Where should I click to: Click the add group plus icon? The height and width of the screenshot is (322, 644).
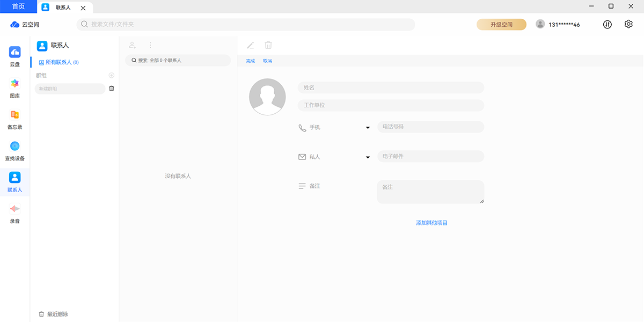(112, 76)
